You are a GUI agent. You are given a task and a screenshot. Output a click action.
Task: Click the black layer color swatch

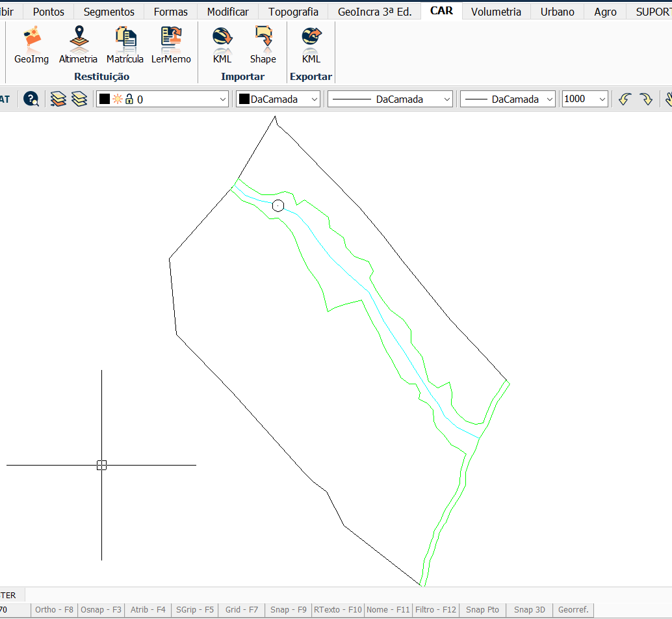[x=104, y=99]
